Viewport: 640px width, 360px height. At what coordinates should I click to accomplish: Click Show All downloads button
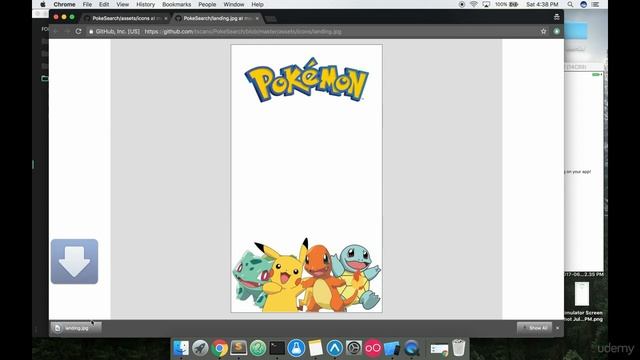pyautogui.click(x=534, y=328)
